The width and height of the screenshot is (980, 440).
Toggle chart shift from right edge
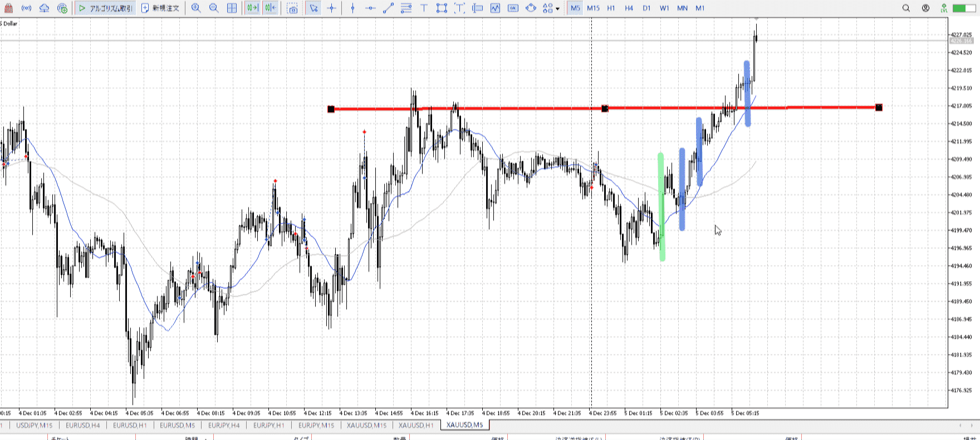(270, 8)
